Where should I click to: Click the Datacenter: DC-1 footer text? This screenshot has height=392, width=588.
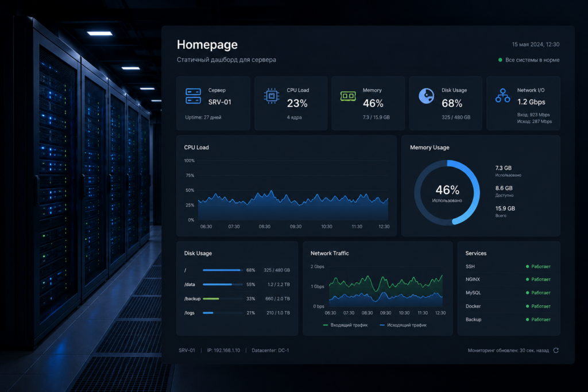pos(270,351)
